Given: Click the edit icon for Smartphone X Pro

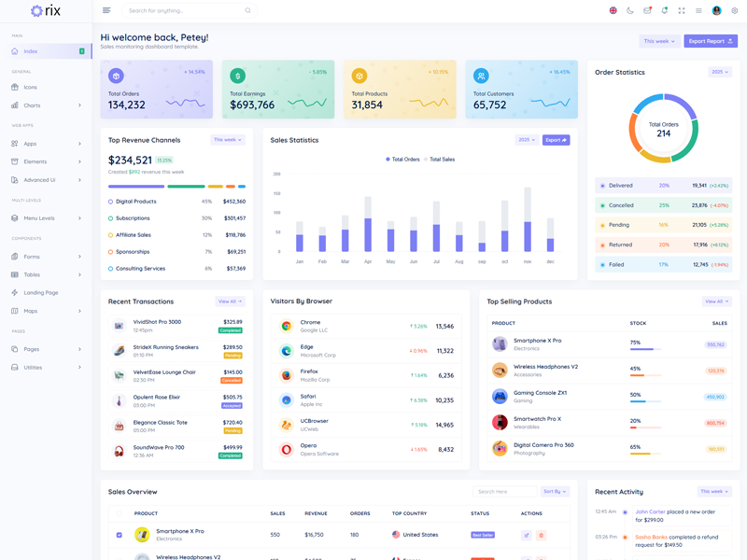Looking at the screenshot, I should coord(527,535).
